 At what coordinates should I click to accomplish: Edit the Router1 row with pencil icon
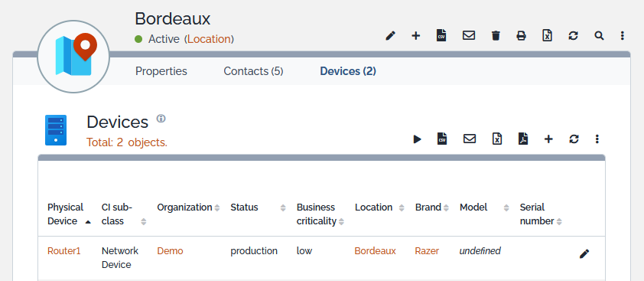584,254
